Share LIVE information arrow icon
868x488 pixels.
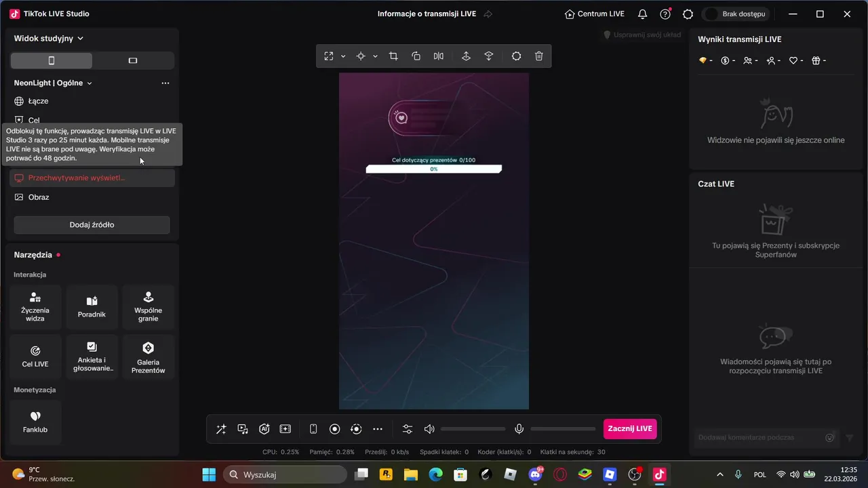coord(488,14)
